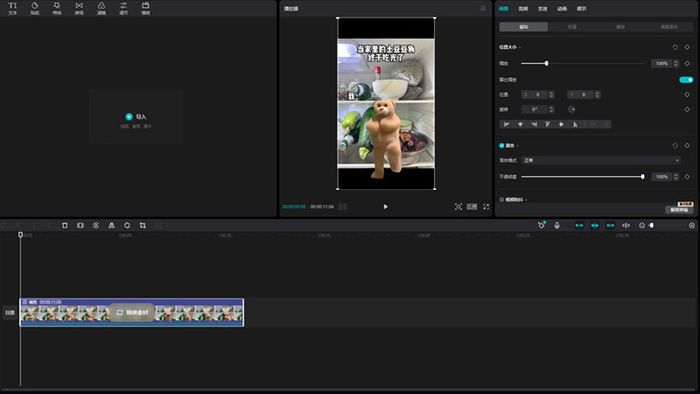Image resolution: width=700 pixels, height=394 pixels.
Task: Open the player panel menu icon
Action: (x=483, y=8)
